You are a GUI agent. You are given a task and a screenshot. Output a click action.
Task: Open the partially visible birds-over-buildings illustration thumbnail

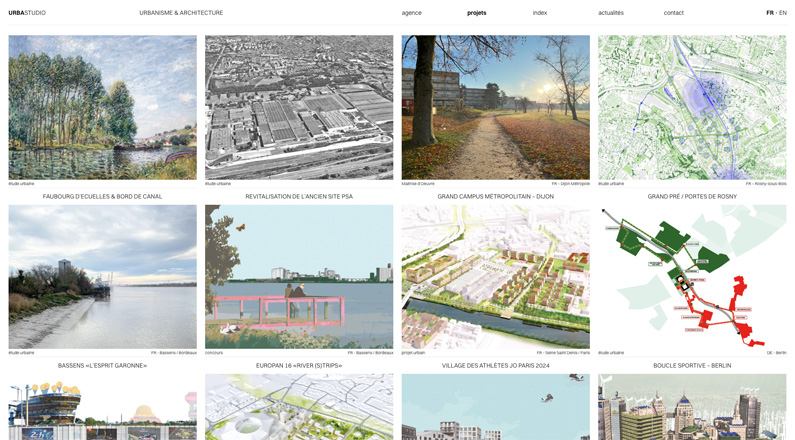pos(495,407)
